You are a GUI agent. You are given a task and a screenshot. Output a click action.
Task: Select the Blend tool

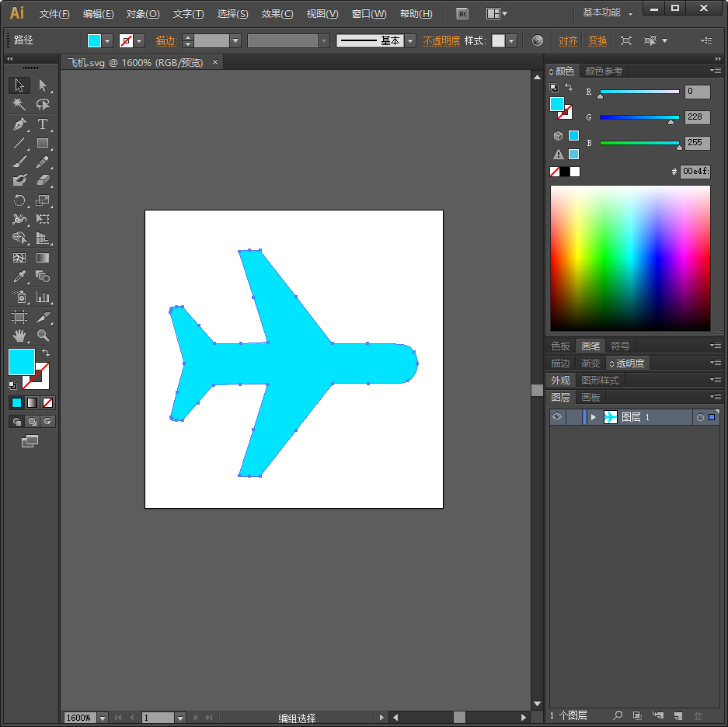pyautogui.click(x=43, y=277)
